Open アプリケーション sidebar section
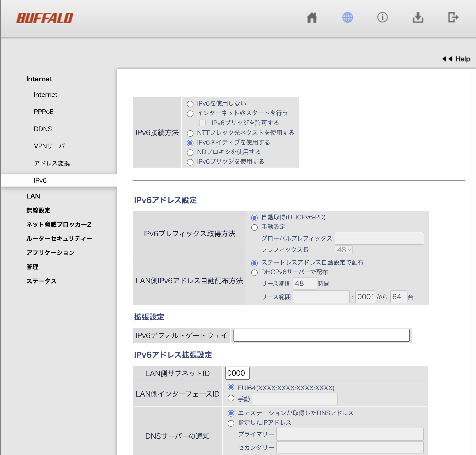476x455 pixels. click(x=51, y=253)
